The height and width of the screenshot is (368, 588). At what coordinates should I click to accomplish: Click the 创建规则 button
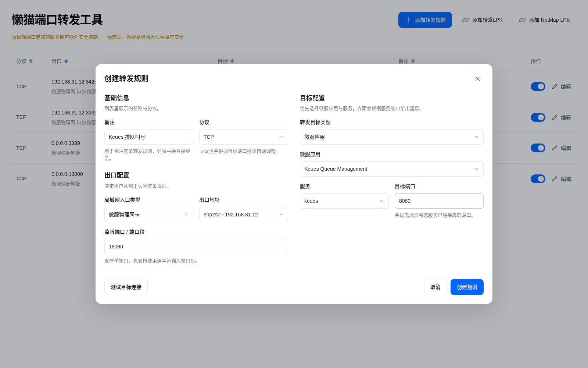[x=467, y=287]
